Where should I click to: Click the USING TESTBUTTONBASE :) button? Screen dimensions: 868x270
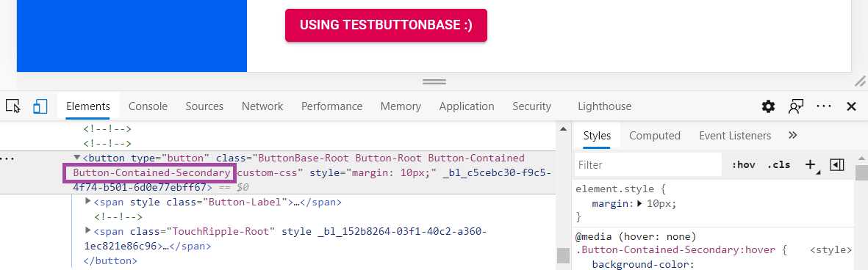pyautogui.click(x=386, y=25)
